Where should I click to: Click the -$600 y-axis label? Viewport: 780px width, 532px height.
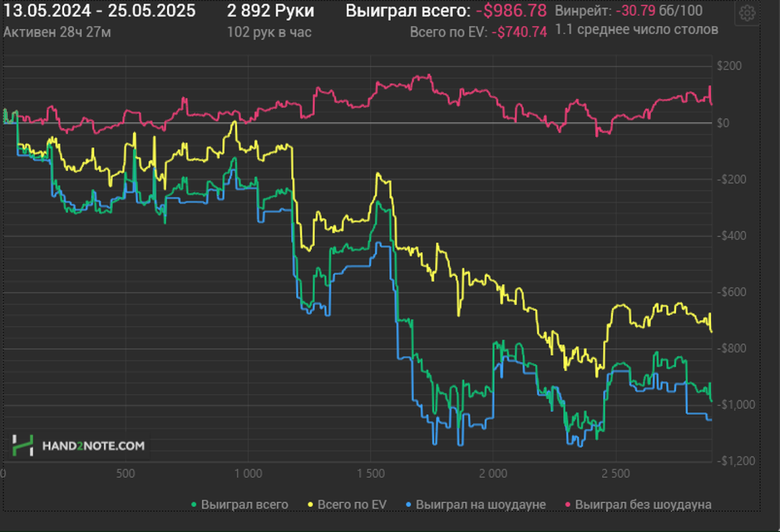click(732, 292)
